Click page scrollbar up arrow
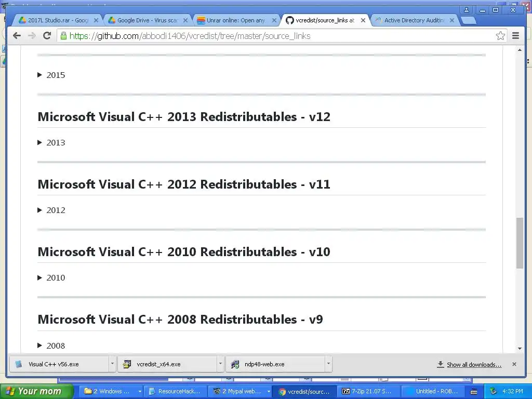The image size is (532, 399). [520, 50]
